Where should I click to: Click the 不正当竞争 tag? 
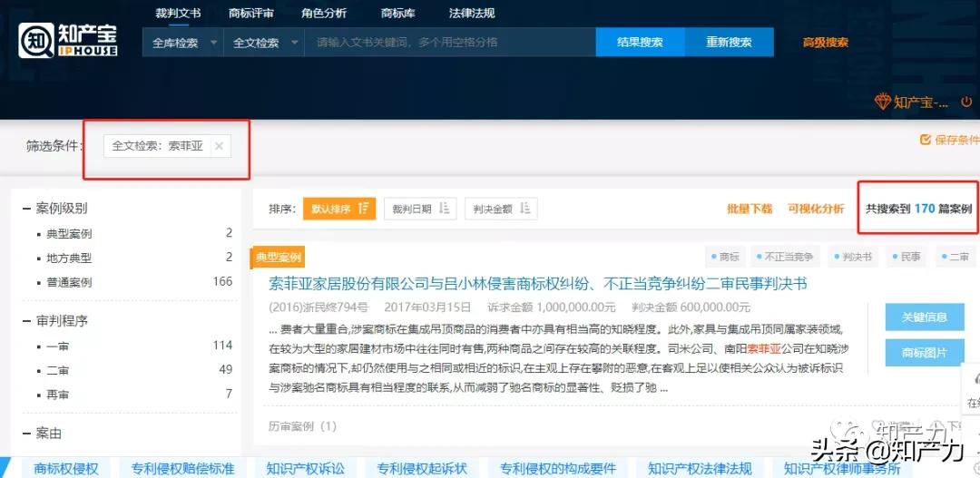tap(786, 257)
